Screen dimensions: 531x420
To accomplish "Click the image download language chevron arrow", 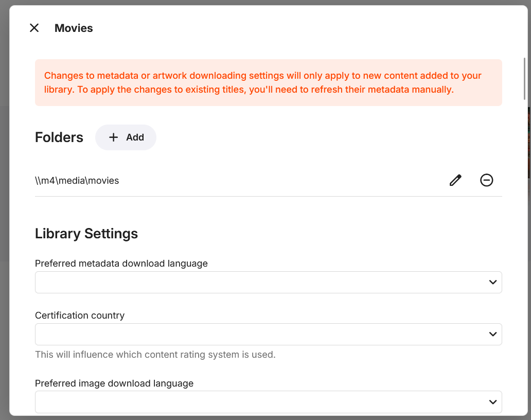I will (x=492, y=402).
